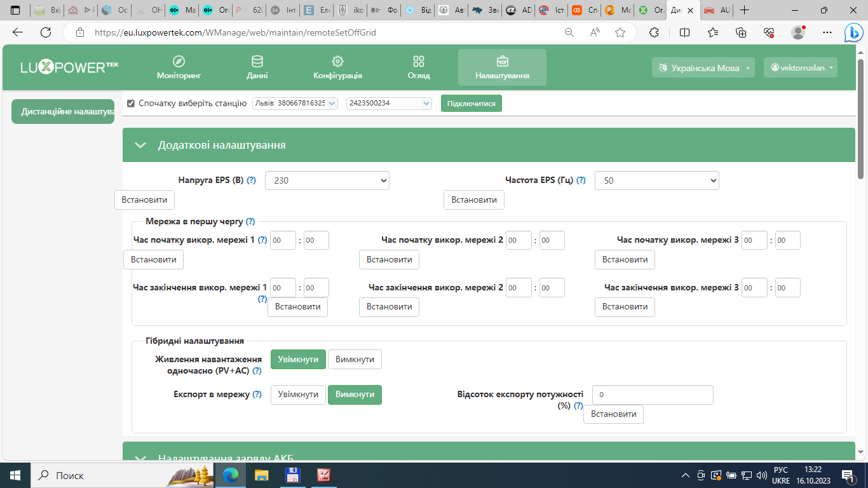This screenshot has height=488, width=868.
Task: Open Split screen browser icon
Action: (684, 32)
